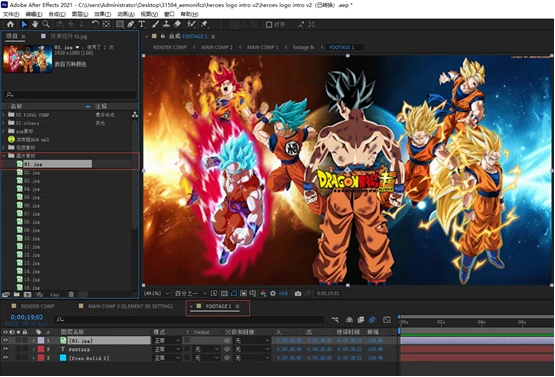Screen dimensions: 555x377
Task: Open the magnification ratio dropdown
Action: tap(157, 293)
